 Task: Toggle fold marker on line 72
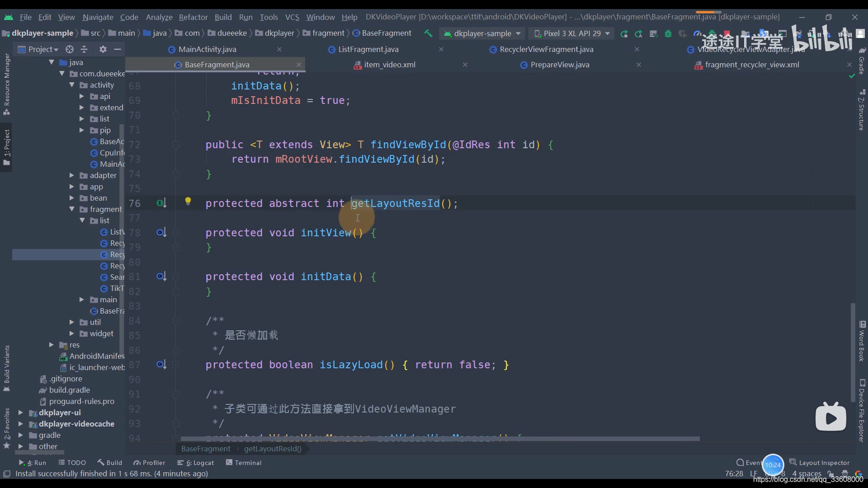point(175,145)
